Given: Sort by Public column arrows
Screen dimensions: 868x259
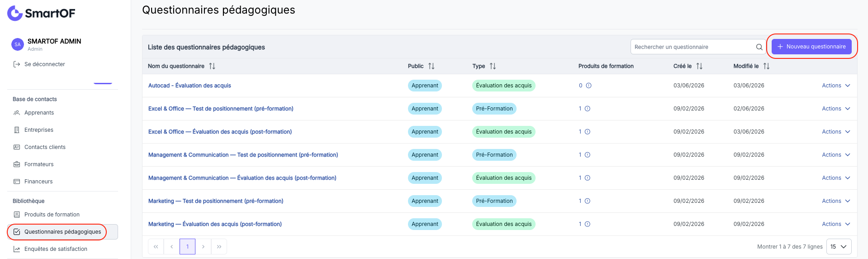Looking at the screenshot, I should [432, 66].
